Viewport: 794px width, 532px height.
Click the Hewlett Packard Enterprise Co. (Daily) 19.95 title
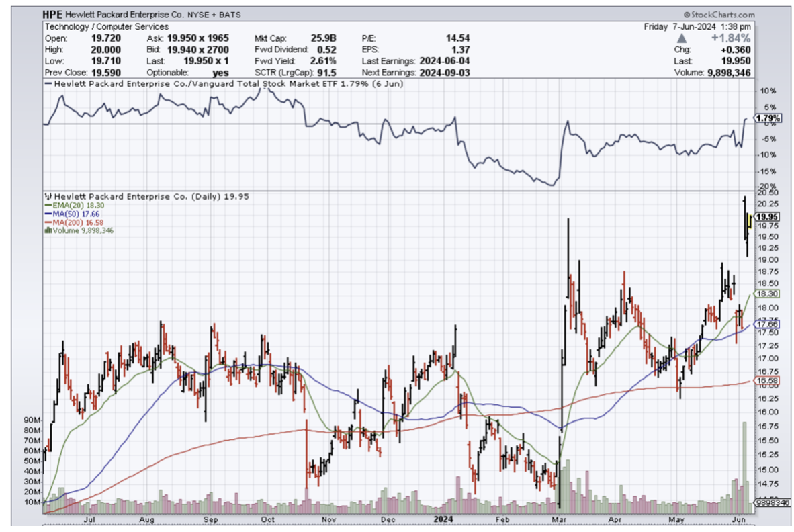[x=151, y=196]
